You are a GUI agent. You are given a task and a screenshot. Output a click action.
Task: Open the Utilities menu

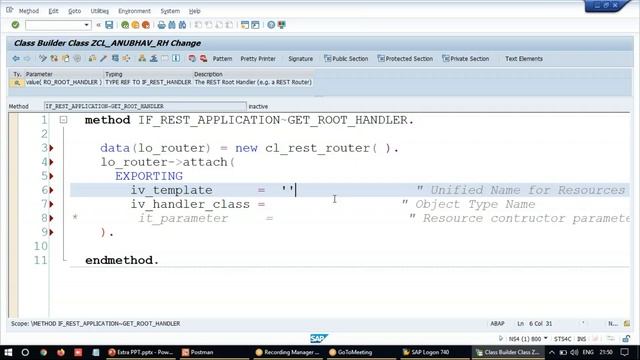pyautogui.click(x=100, y=11)
